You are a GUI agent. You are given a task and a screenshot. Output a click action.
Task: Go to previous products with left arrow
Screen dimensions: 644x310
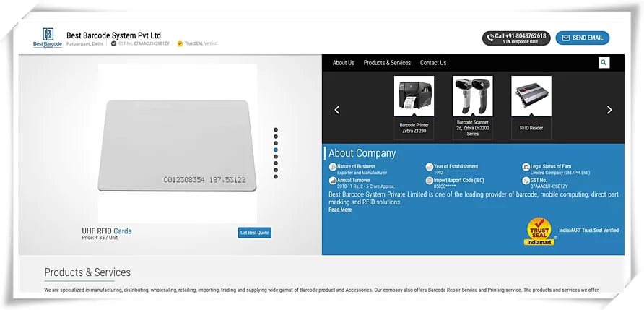(337, 110)
